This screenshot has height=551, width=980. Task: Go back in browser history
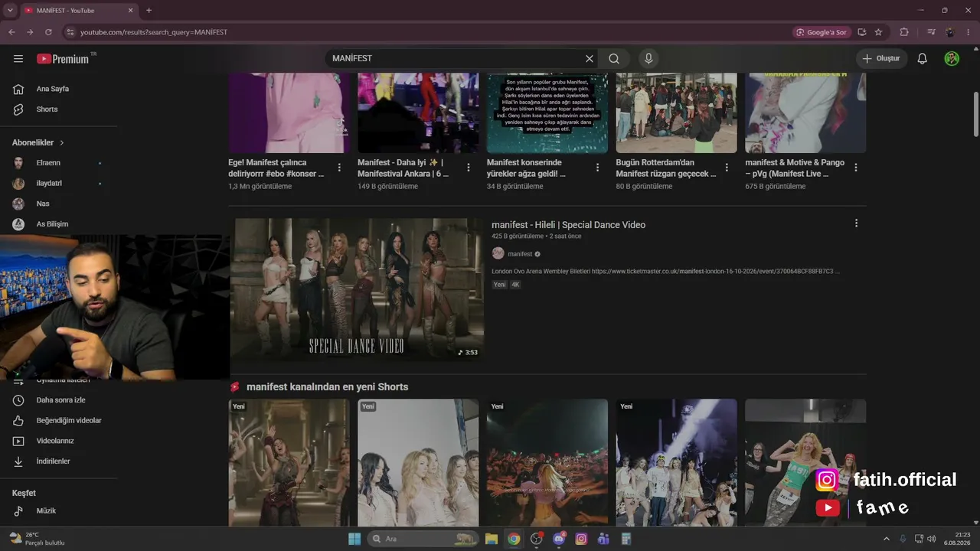click(x=11, y=32)
